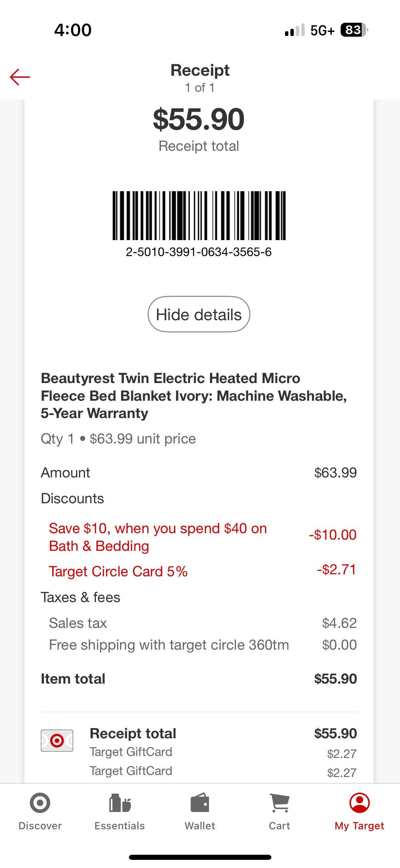This screenshot has height=868, width=400.
Task: Open the Wallet tab icon
Action: click(200, 803)
